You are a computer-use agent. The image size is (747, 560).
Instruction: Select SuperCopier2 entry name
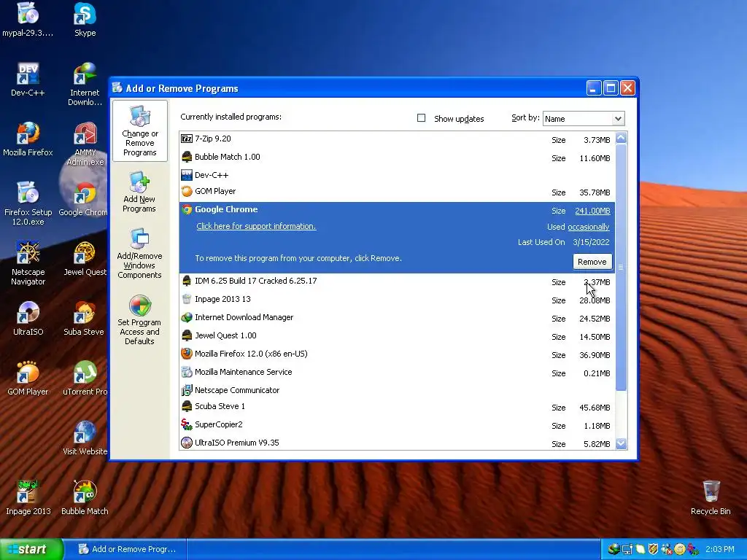[x=219, y=424]
